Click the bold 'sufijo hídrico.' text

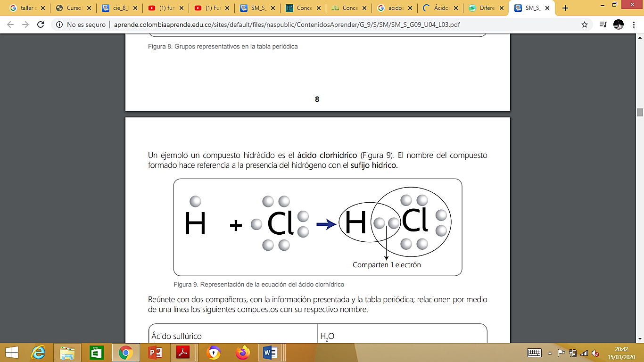374,165
